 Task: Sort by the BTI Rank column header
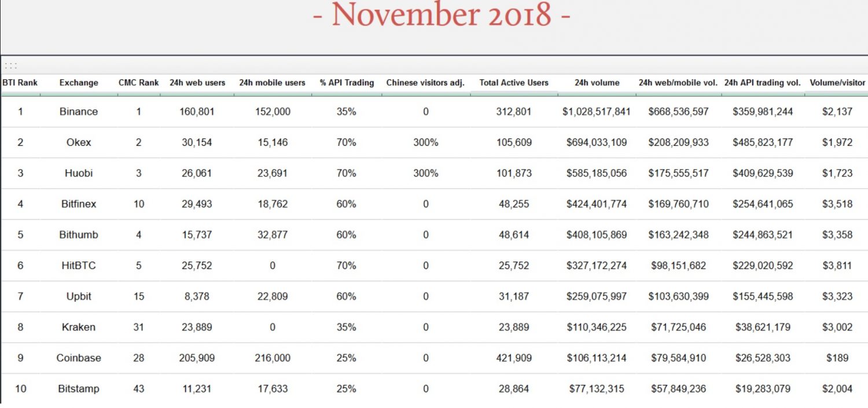tap(20, 83)
